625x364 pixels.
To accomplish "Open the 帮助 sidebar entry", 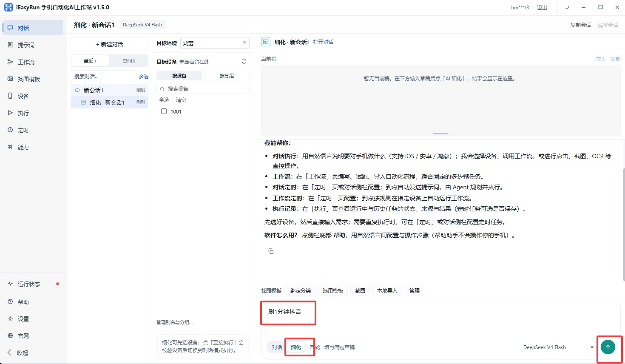I will pos(33,302).
